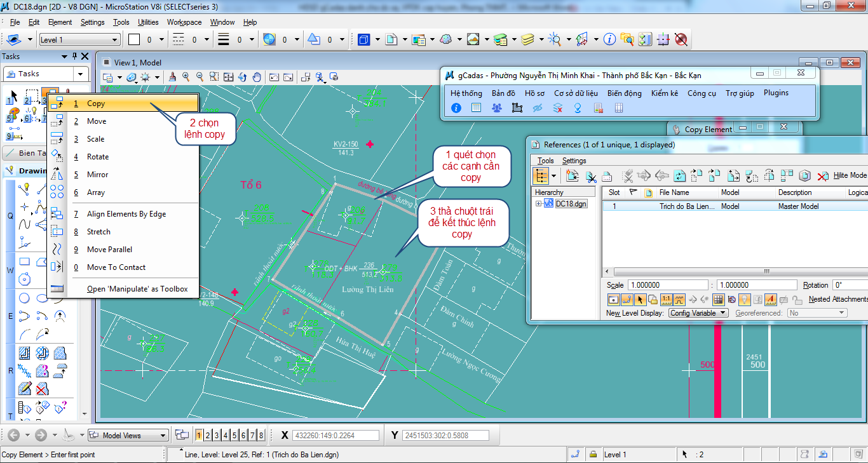This screenshot has height=463, width=868.
Task: Click the Place Block rectangle tool
Action: click(x=25, y=262)
